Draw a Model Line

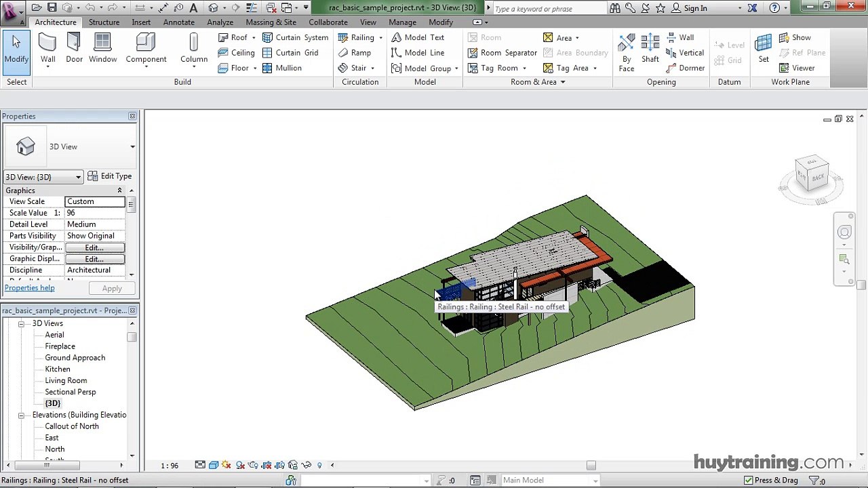(418, 53)
